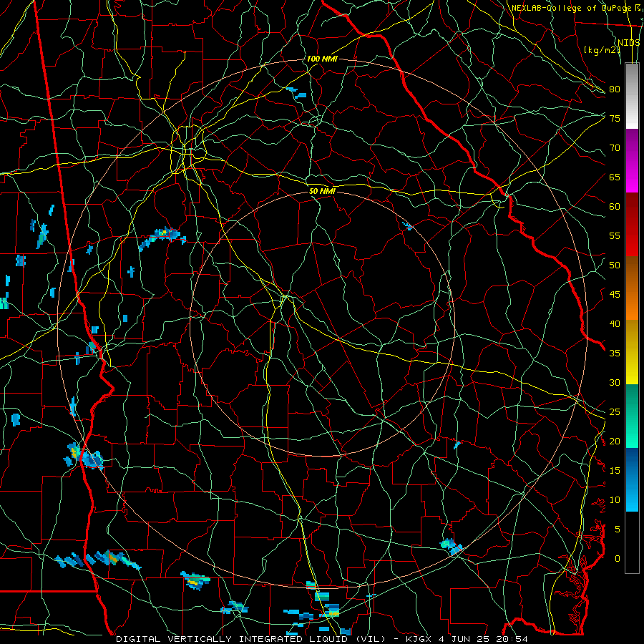Select the green-teal segment of the VIL scale

point(632,416)
